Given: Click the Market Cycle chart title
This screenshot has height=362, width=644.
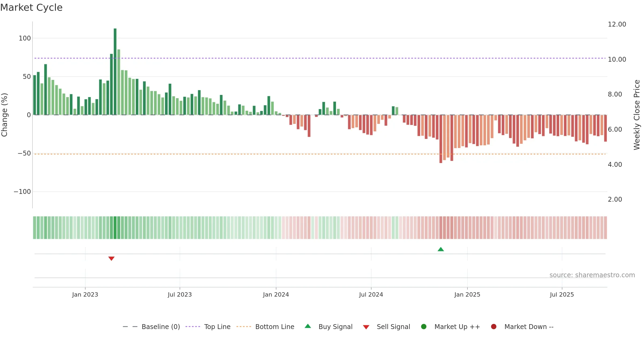Looking at the screenshot, I should (x=31, y=8).
